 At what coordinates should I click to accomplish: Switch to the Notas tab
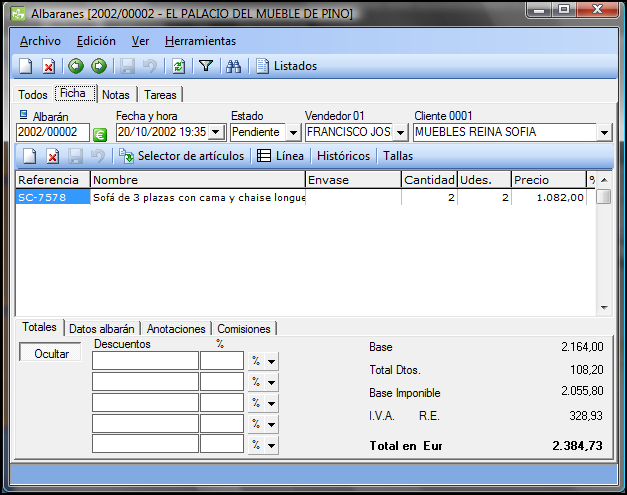point(116,95)
